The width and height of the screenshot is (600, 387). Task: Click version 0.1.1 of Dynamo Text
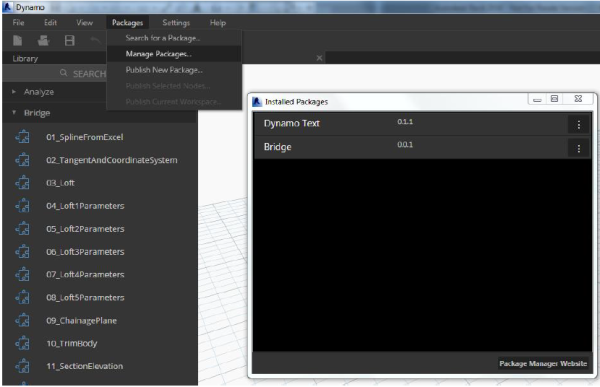tap(405, 122)
